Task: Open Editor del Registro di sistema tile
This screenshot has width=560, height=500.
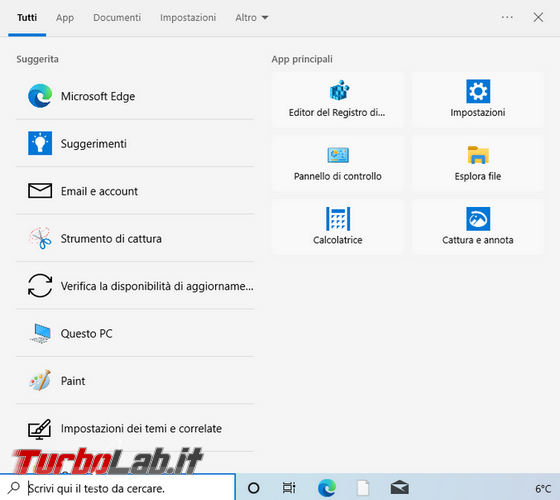Action: [338, 99]
